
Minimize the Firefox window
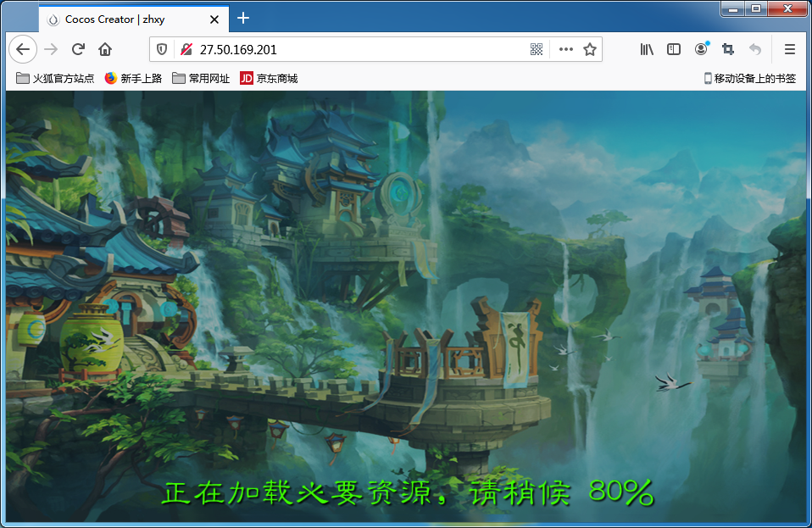tap(733, 8)
